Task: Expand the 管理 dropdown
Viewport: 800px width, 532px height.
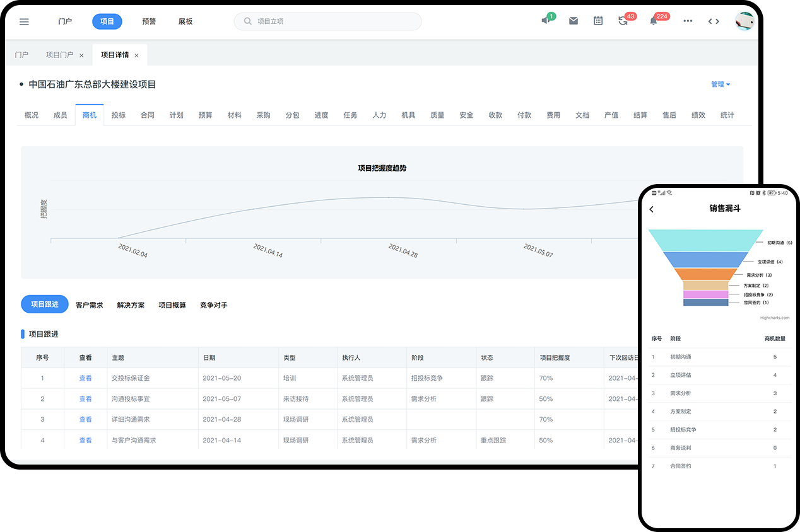Action: (x=721, y=84)
